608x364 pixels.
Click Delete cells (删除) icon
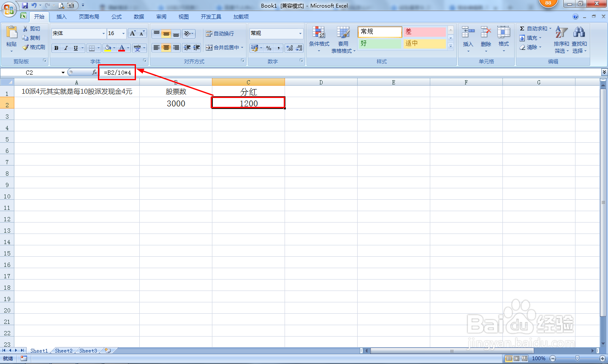point(486,32)
